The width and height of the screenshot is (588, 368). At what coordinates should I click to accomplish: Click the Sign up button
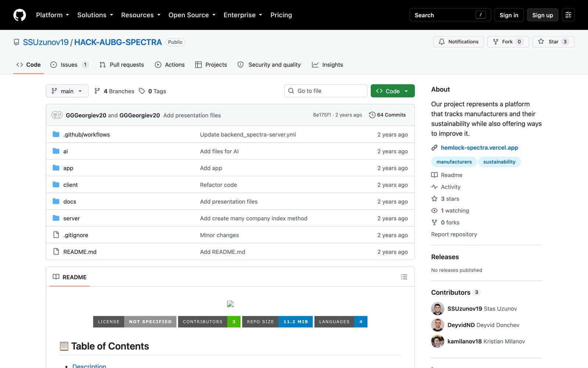coord(542,15)
